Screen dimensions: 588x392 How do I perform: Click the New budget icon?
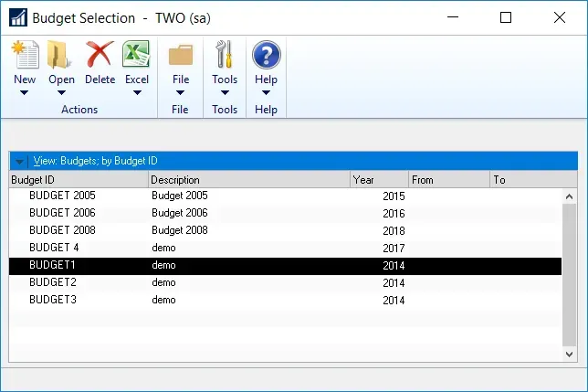[x=25, y=55]
